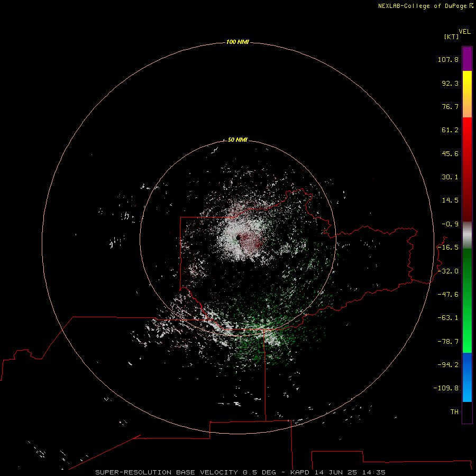Click the 107.8 velocity scale value
The image size is (476, 476).
pyautogui.click(x=448, y=59)
